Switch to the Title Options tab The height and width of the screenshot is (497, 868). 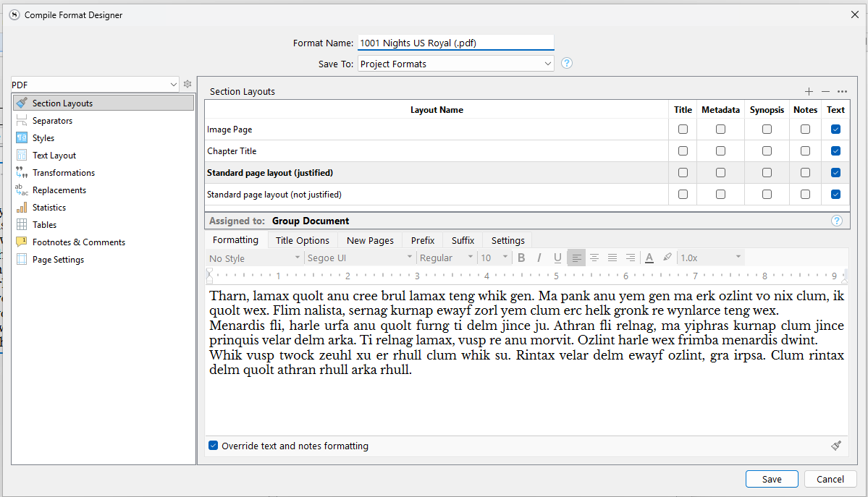302,240
